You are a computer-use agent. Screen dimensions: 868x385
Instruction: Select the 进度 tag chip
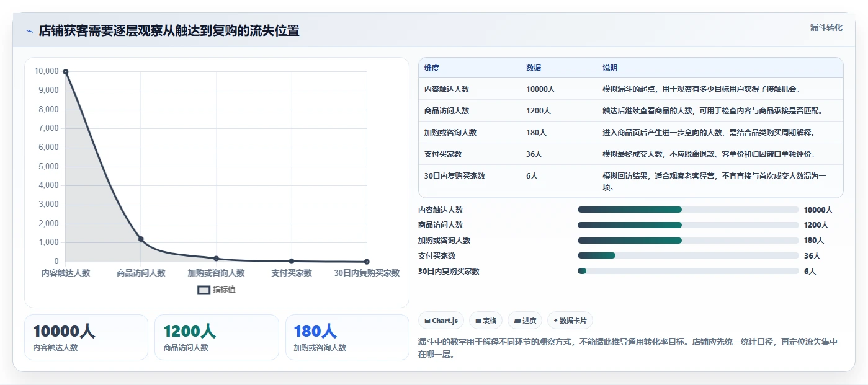point(525,321)
